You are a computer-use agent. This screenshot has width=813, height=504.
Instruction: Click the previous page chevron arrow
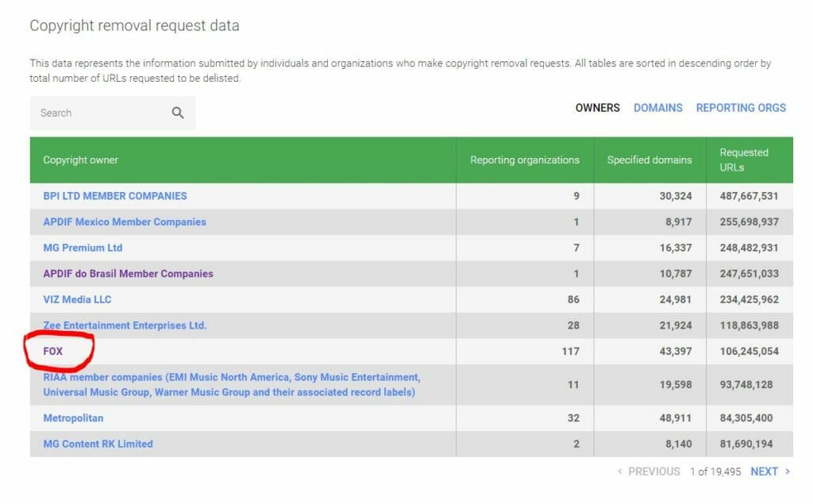[620, 471]
